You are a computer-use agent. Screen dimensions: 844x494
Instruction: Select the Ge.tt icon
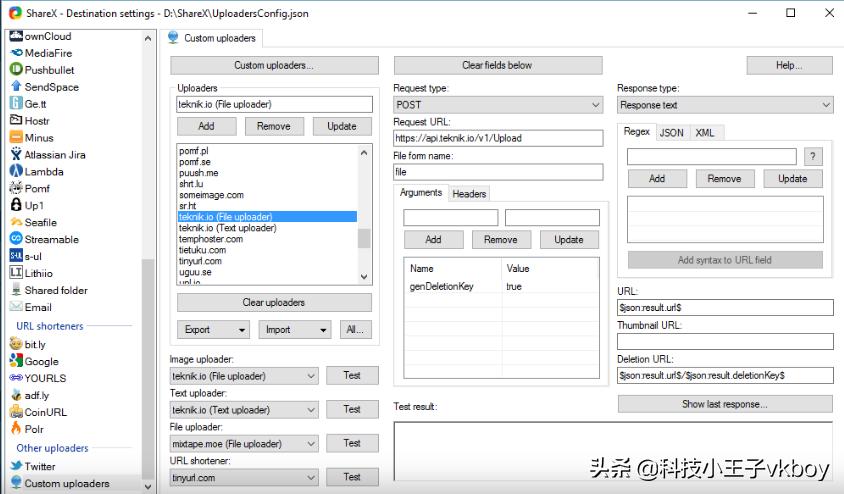click(16, 103)
